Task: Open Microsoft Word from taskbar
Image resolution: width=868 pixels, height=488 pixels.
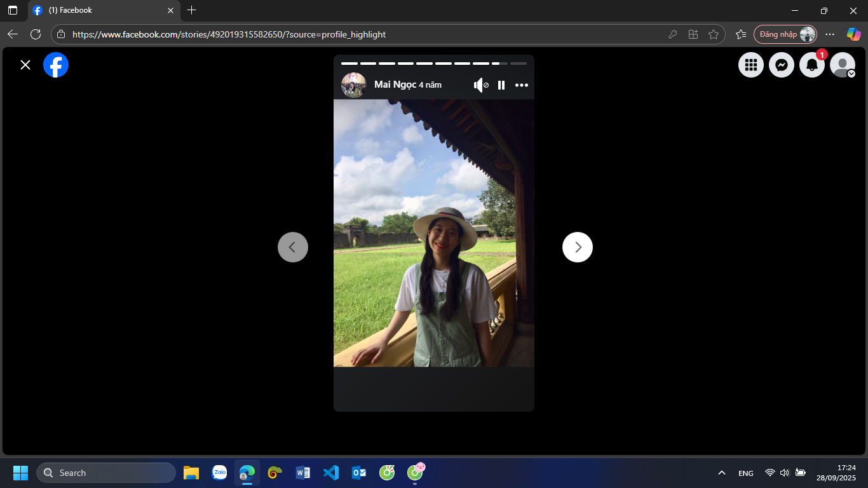Action: 303,473
